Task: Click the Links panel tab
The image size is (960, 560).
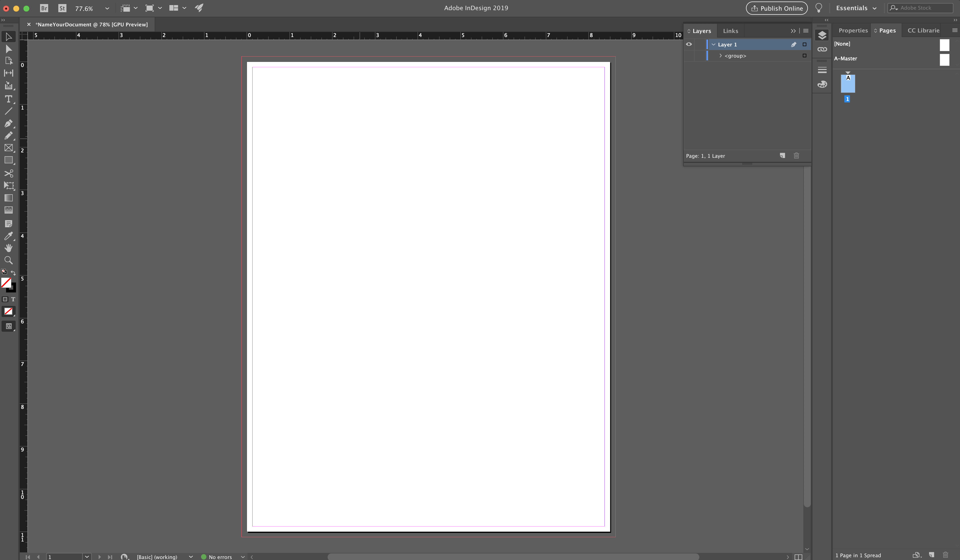Action: coord(730,30)
